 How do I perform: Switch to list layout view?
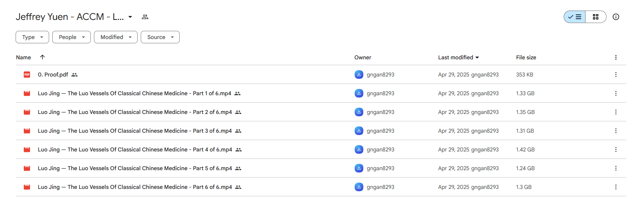[x=575, y=17]
